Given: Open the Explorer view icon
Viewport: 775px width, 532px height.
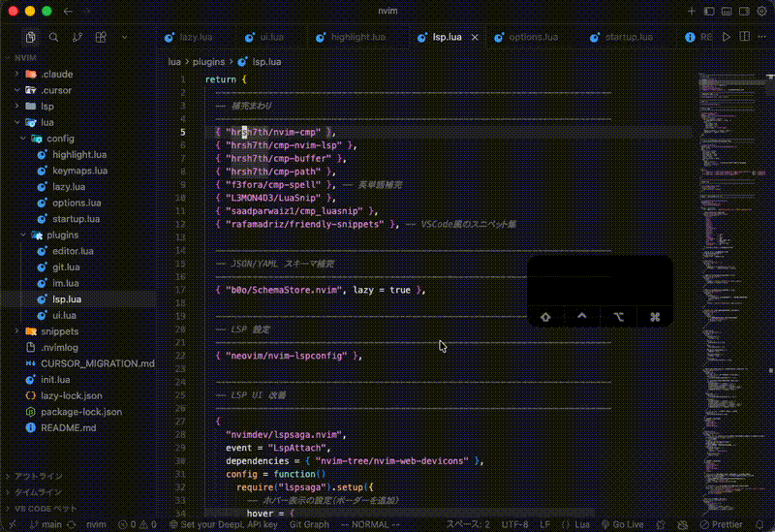Looking at the screenshot, I should tap(31, 37).
